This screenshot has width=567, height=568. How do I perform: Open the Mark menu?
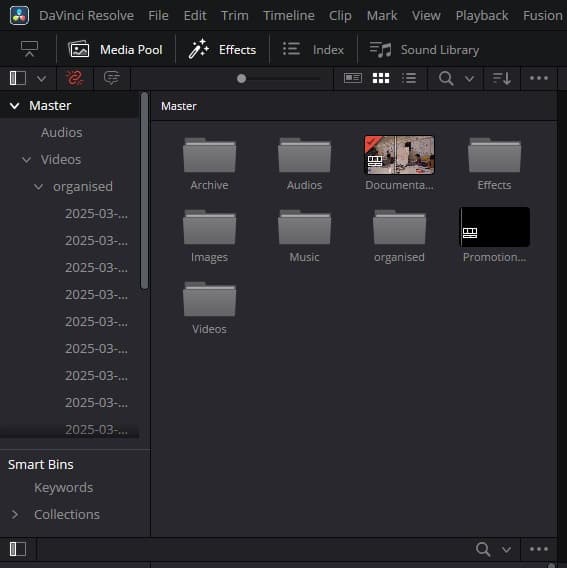(382, 16)
